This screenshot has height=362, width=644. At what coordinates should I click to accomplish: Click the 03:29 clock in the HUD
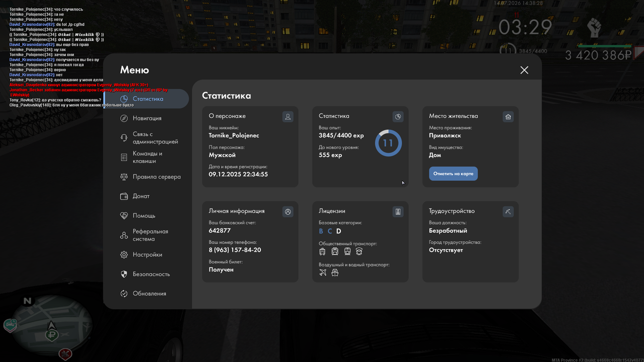click(x=525, y=28)
